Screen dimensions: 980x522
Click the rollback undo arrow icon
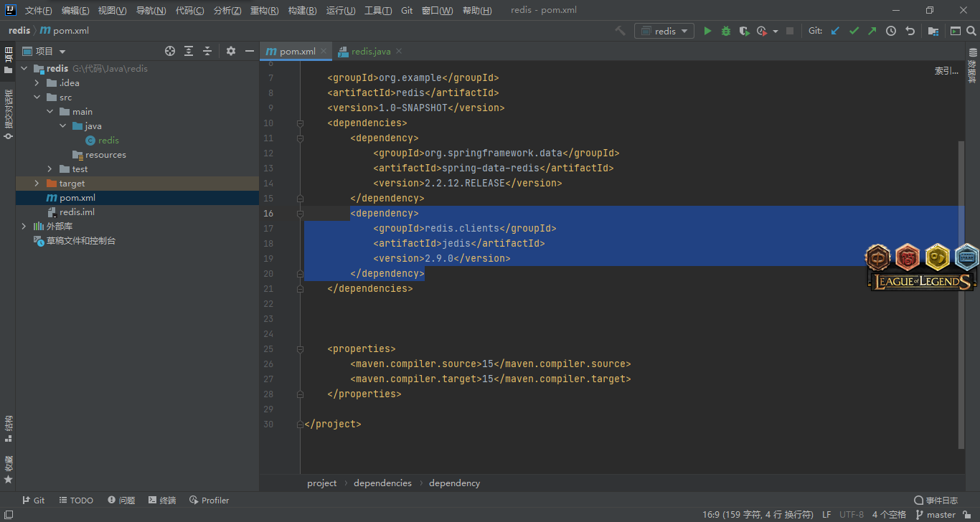(x=910, y=31)
